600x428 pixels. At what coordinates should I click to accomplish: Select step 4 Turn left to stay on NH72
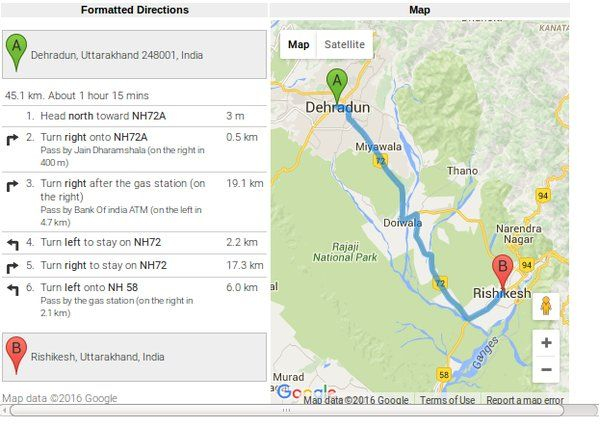pyautogui.click(x=134, y=242)
